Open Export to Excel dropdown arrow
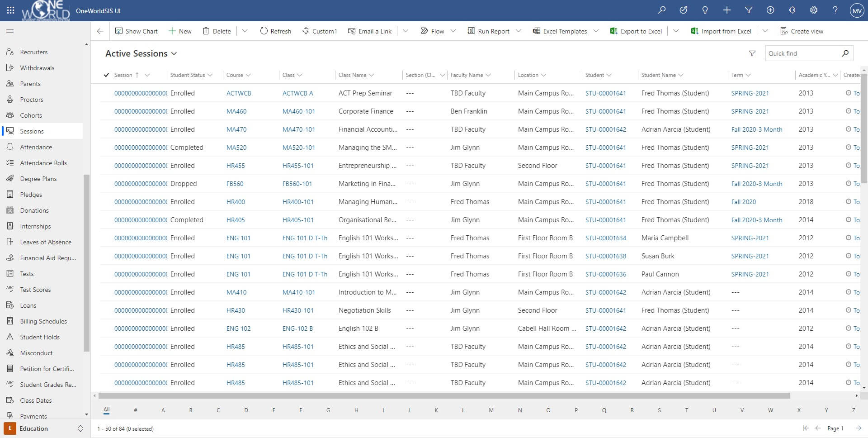Screen dimensions: 868x438 click(676, 31)
